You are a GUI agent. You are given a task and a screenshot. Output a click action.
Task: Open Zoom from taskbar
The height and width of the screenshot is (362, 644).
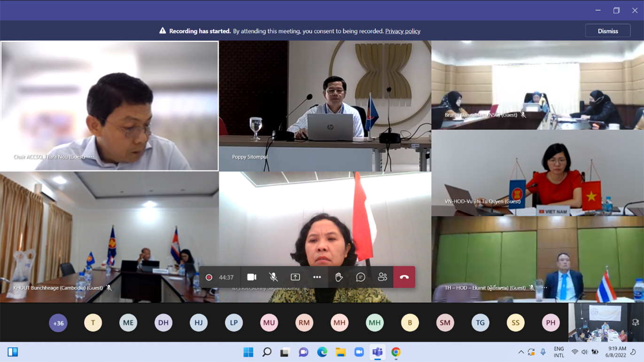tap(359, 352)
